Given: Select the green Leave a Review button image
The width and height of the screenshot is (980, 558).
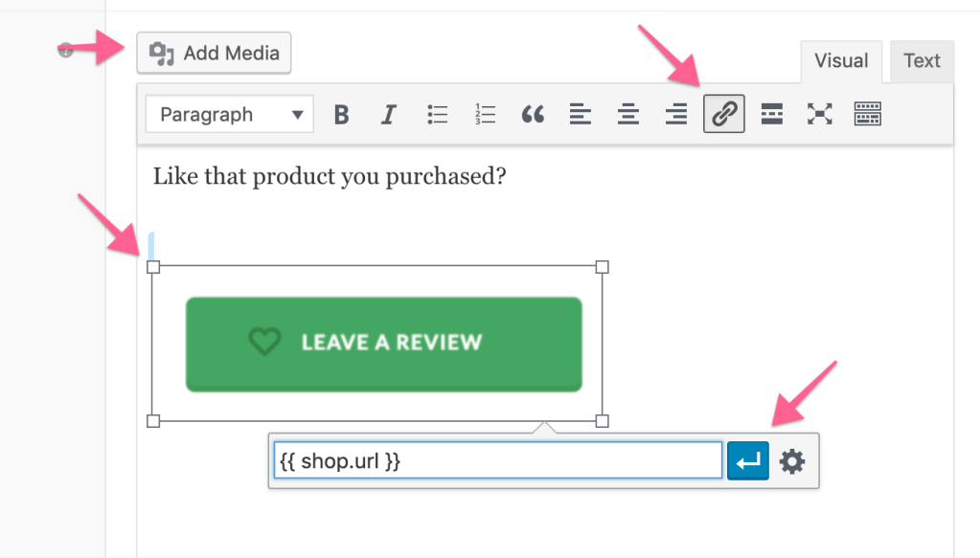Looking at the screenshot, I should tap(383, 343).
